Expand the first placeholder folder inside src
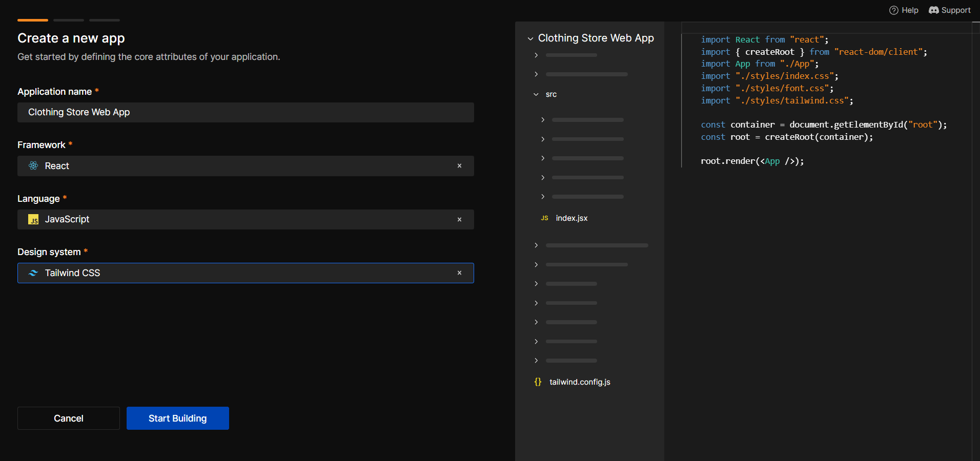The height and width of the screenshot is (461, 980). (543, 120)
